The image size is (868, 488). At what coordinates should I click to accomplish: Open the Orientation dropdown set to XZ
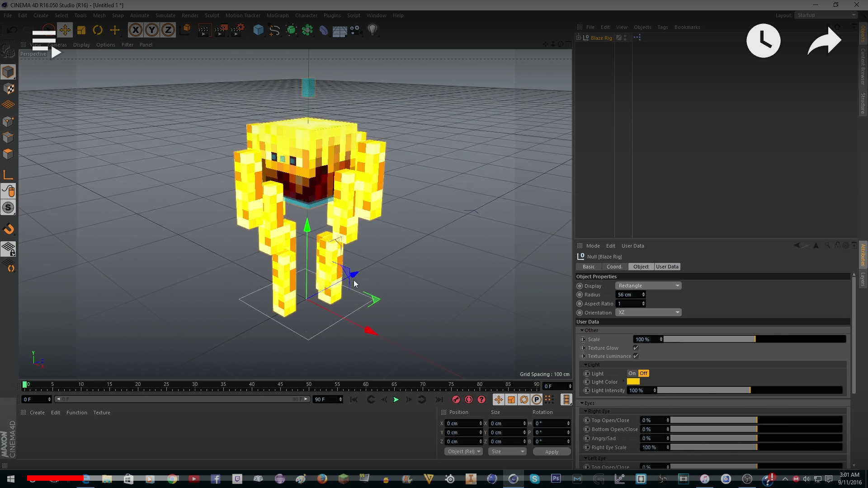point(648,312)
